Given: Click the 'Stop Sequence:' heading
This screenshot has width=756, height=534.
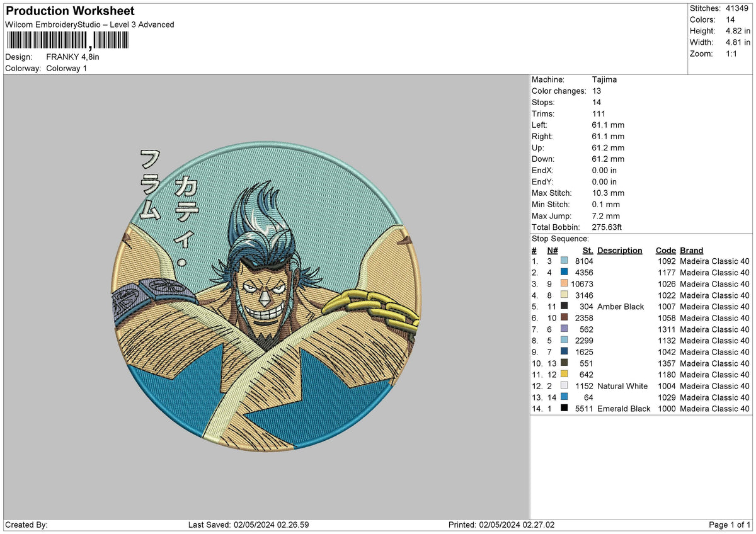Looking at the screenshot, I should coord(561,239).
